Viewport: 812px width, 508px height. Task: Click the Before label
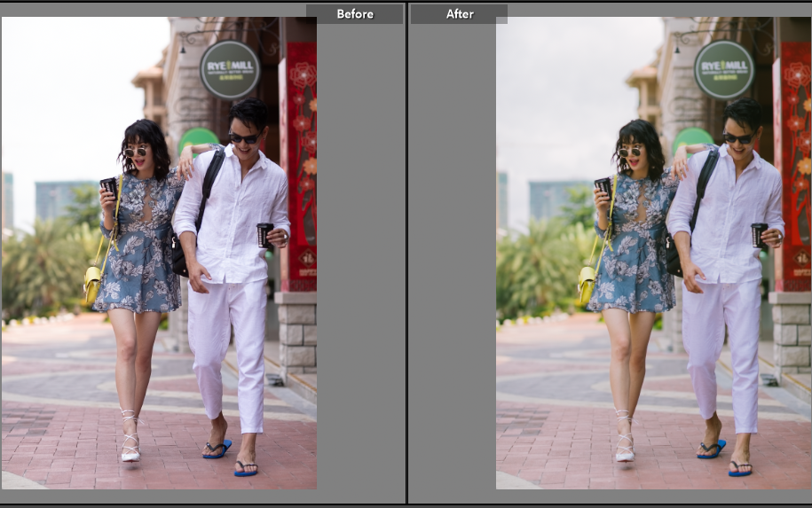354,14
